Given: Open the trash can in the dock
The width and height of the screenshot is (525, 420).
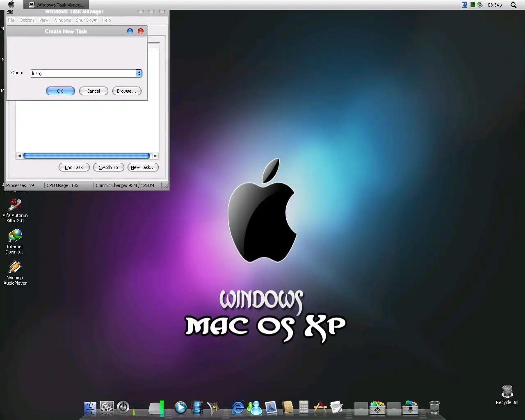Looking at the screenshot, I should click(434, 407).
